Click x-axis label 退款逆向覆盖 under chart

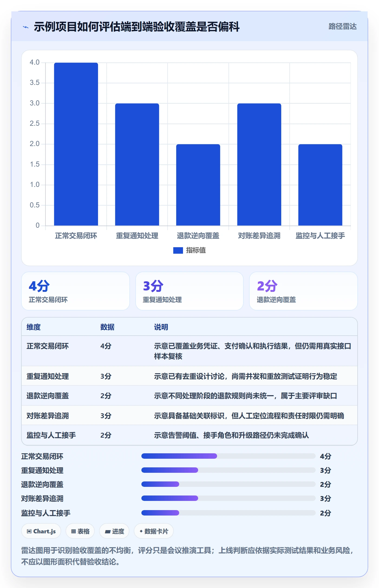click(x=198, y=236)
